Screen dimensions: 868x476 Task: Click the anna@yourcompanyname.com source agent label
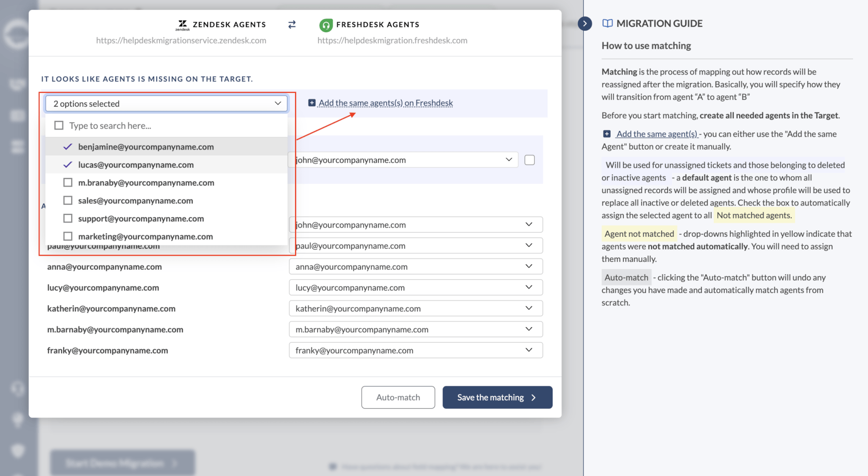[x=104, y=266]
